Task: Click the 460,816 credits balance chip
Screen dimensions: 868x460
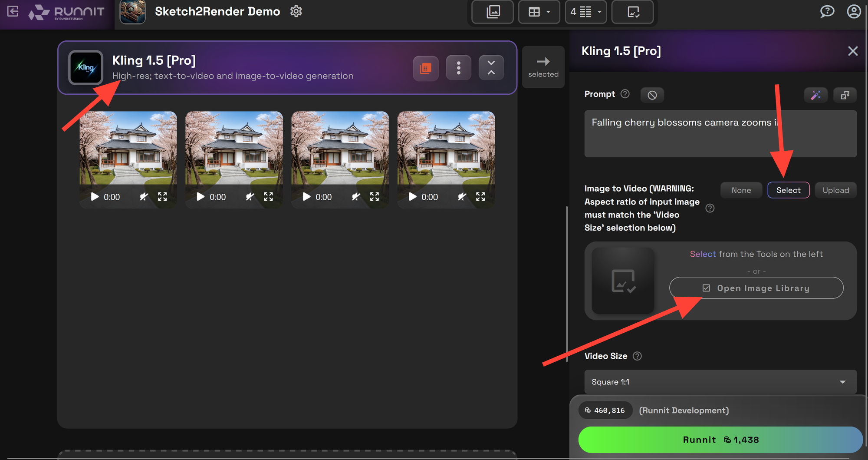Action: pyautogui.click(x=605, y=410)
